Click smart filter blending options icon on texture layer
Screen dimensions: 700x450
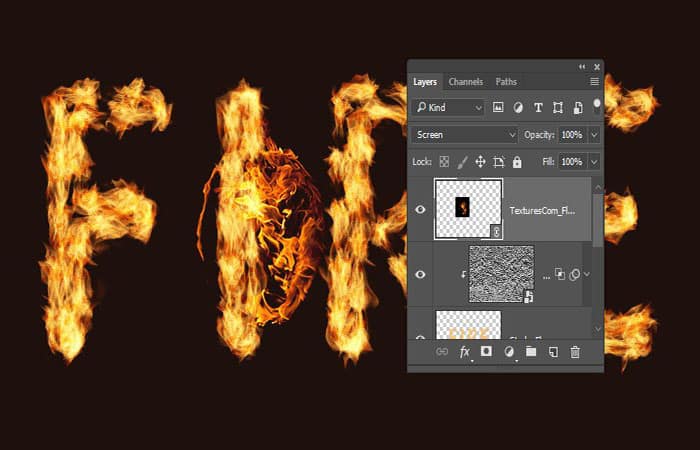(x=560, y=274)
